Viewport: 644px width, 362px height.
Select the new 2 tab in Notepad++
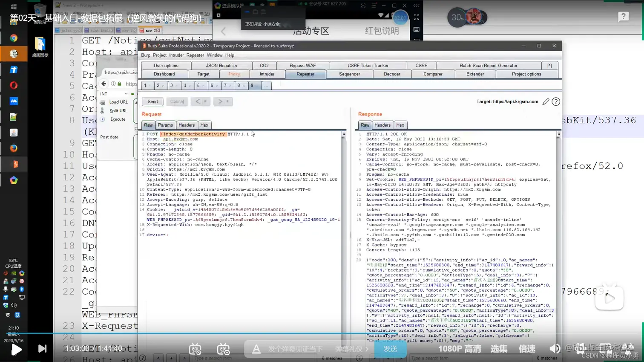150,30
